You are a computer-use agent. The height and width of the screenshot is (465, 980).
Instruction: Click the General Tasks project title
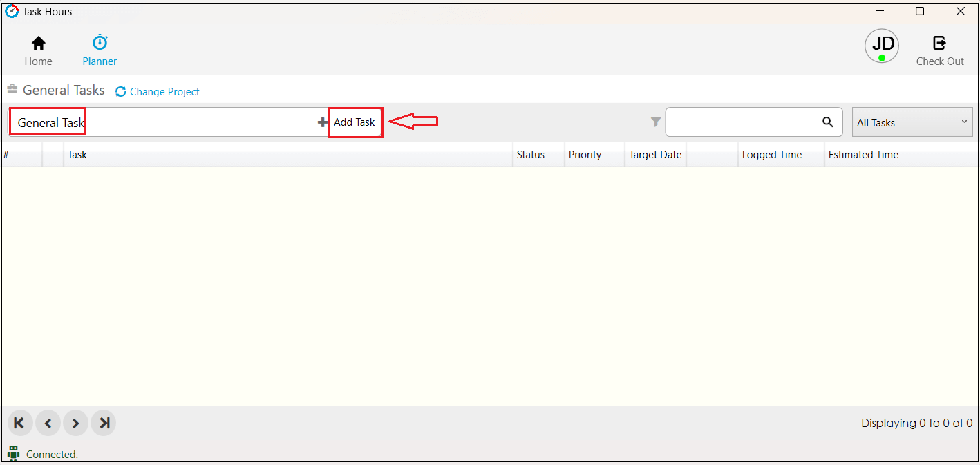[64, 91]
